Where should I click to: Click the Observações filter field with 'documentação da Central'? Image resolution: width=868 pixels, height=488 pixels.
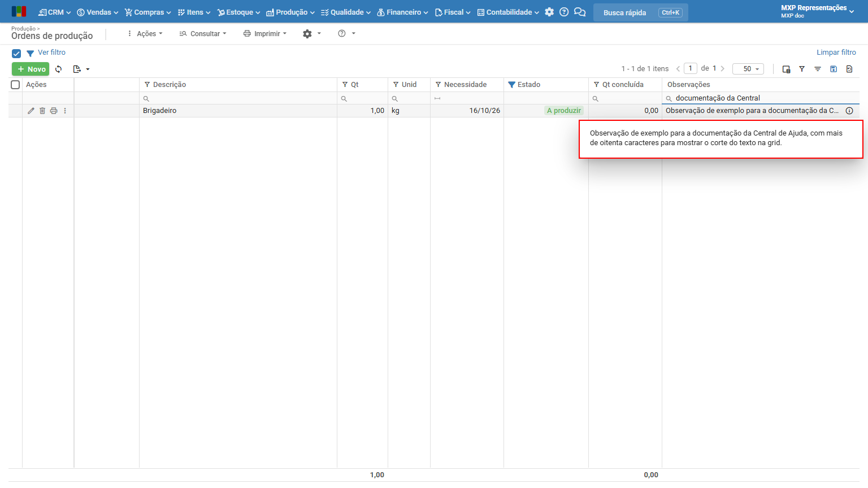[x=761, y=98]
